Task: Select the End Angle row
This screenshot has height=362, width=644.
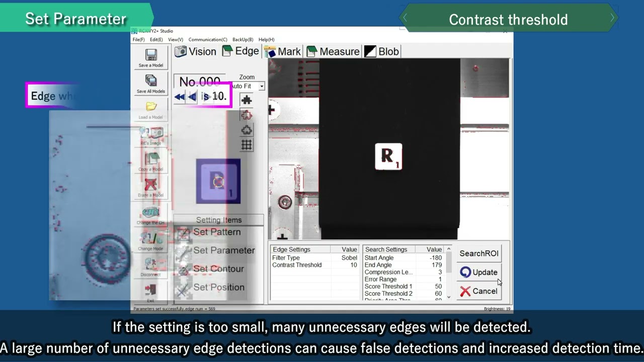Action: click(x=404, y=265)
